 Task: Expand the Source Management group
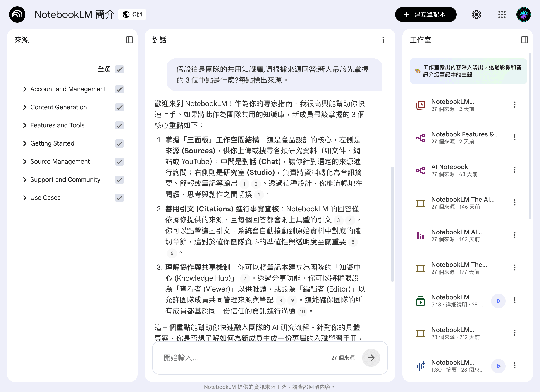[25, 162]
